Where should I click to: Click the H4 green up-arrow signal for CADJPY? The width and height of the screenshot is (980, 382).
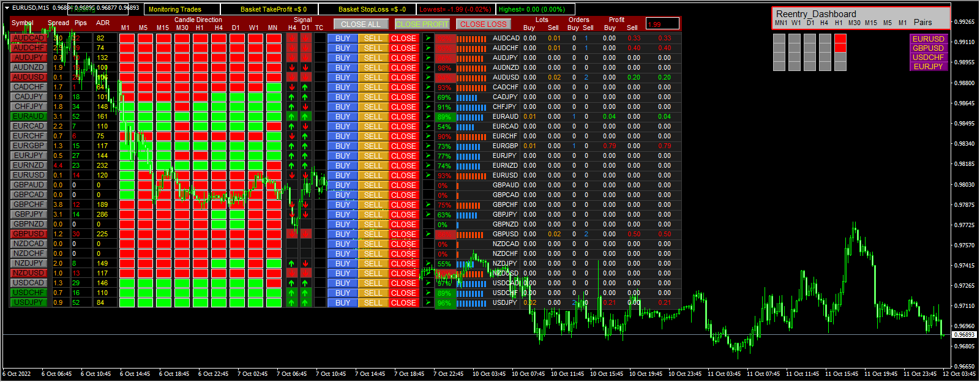click(292, 97)
